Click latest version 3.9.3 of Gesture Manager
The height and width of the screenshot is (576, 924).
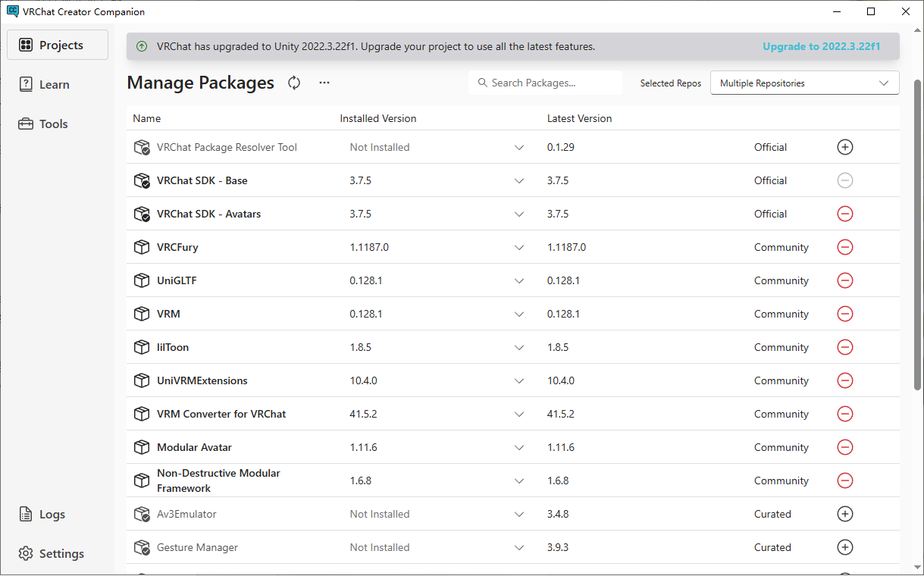click(x=558, y=547)
